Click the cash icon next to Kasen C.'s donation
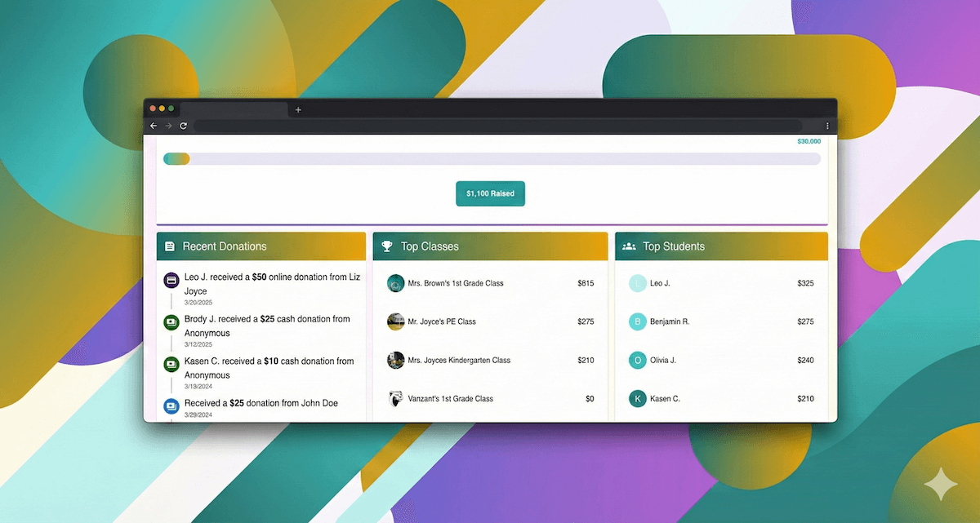 (x=171, y=364)
